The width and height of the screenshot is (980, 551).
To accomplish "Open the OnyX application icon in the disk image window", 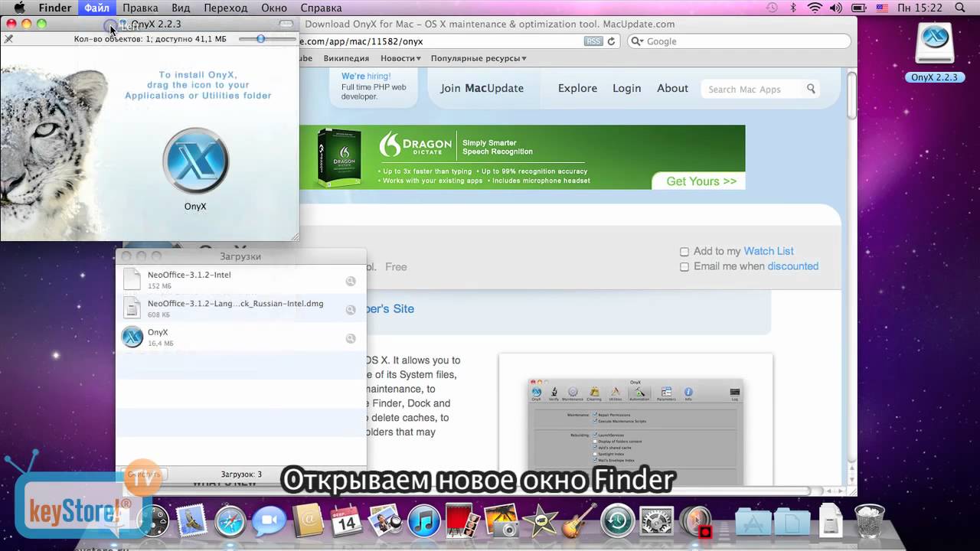I will click(x=195, y=161).
